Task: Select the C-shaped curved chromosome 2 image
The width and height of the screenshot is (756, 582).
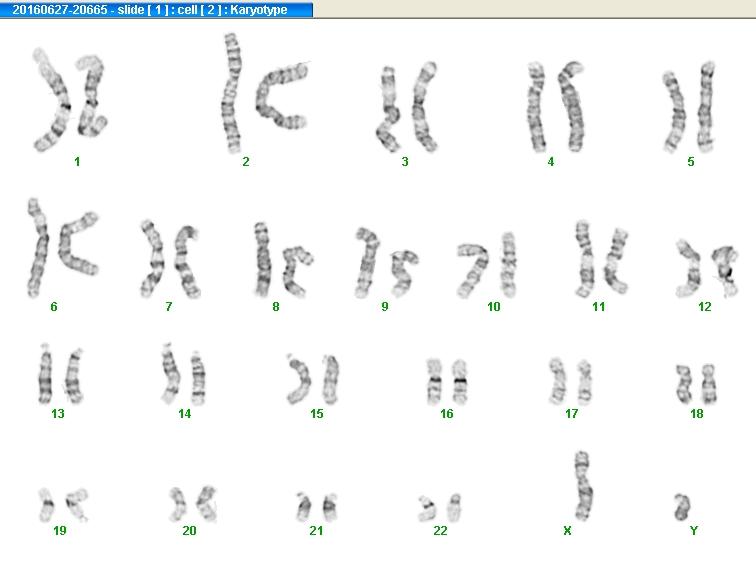Action: coord(282,96)
